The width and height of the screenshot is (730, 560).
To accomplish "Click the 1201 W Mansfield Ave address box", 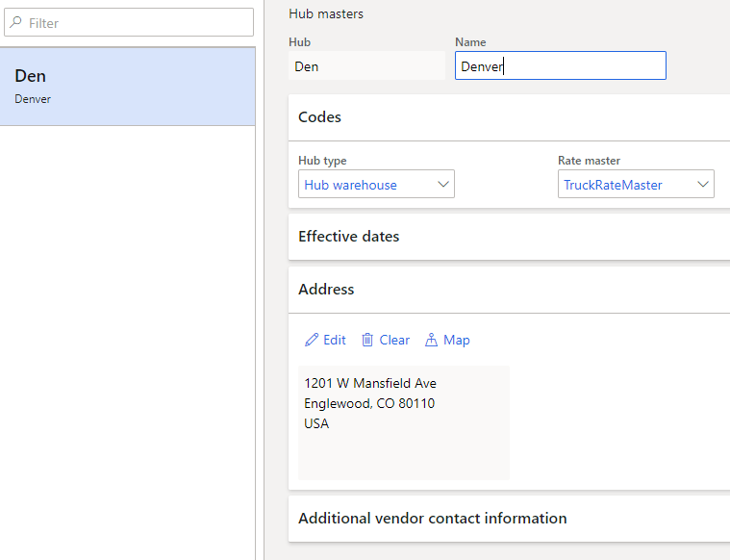I will [x=404, y=422].
